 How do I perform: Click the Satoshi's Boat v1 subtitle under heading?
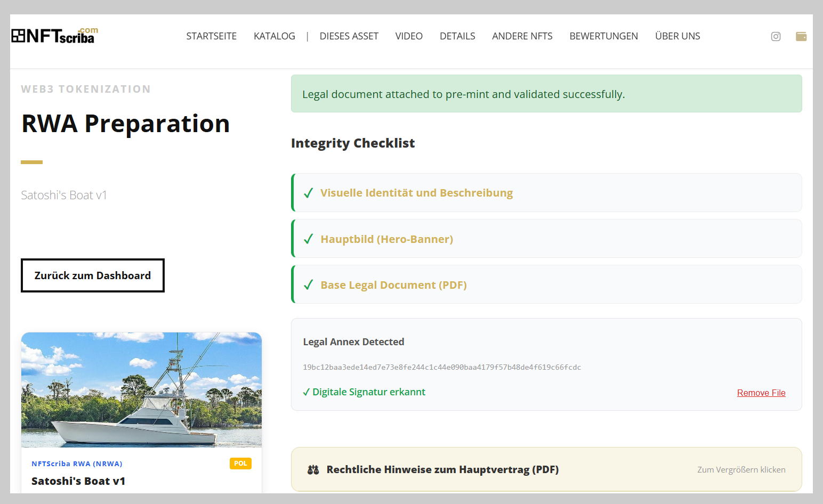coord(64,195)
